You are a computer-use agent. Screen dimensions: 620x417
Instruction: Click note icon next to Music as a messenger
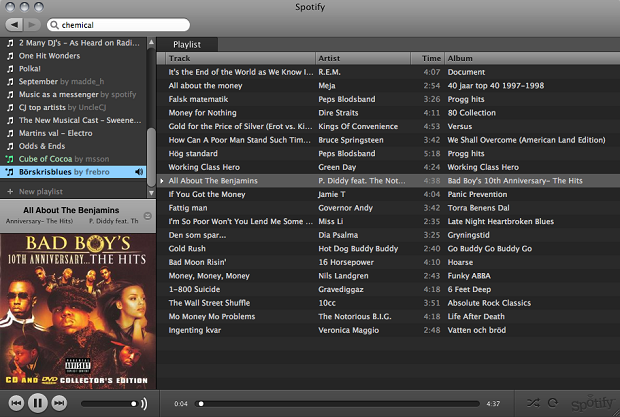click(10, 94)
